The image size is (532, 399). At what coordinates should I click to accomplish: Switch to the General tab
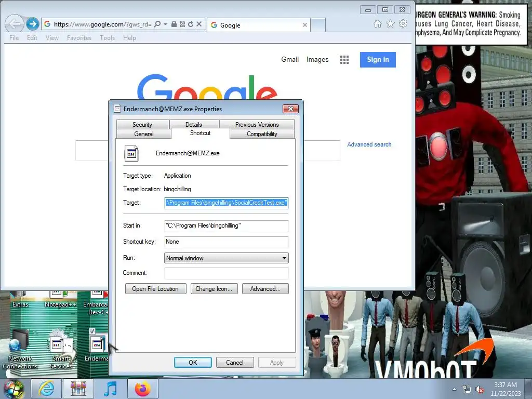pyautogui.click(x=144, y=134)
